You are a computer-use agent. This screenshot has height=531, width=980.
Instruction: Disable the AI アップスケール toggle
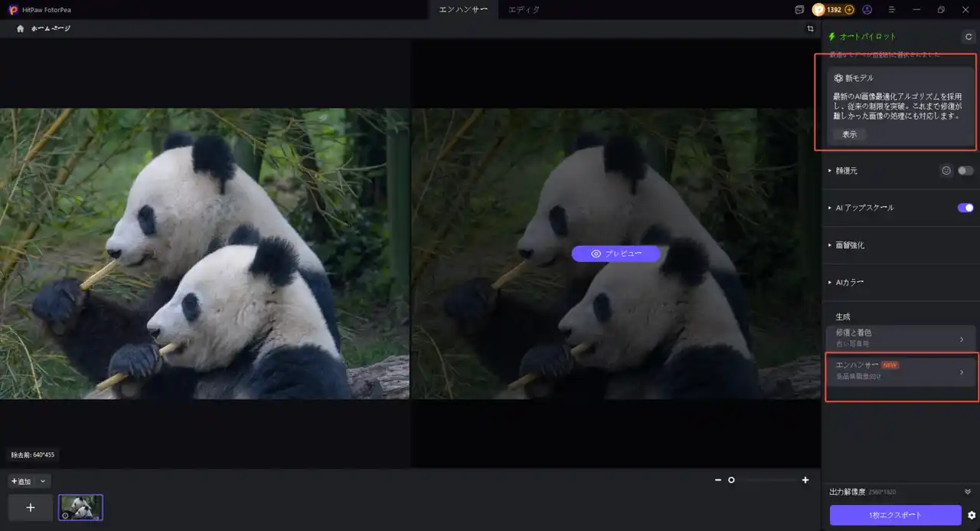click(965, 208)
